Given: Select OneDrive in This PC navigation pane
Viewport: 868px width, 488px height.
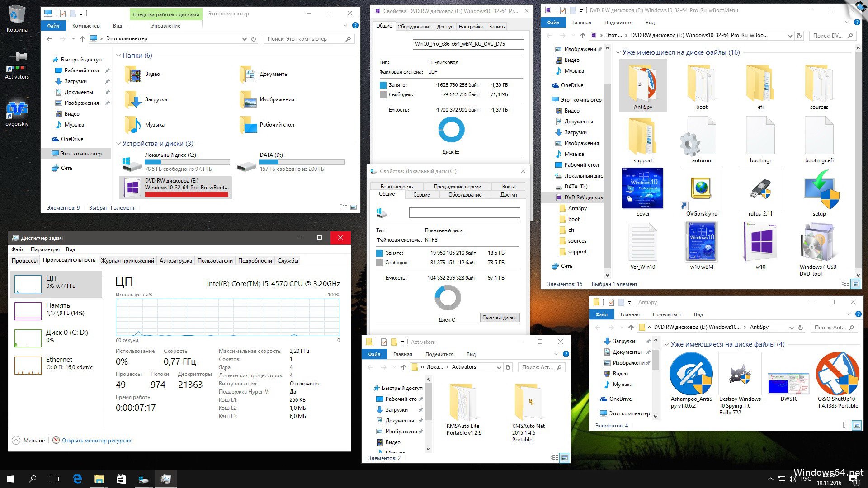Looking at the screenshot, I should tap(72, 139).
